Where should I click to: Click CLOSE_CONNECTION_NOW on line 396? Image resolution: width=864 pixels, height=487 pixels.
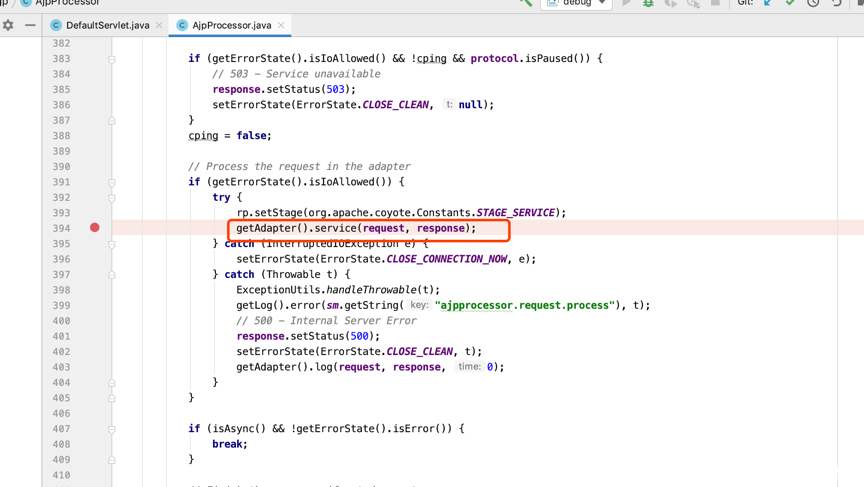(446, 259)
